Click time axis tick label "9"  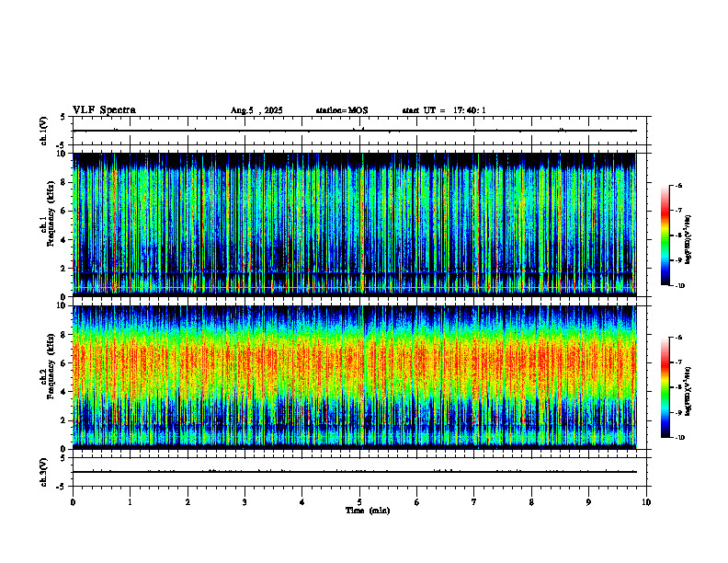tap(588, 502)
